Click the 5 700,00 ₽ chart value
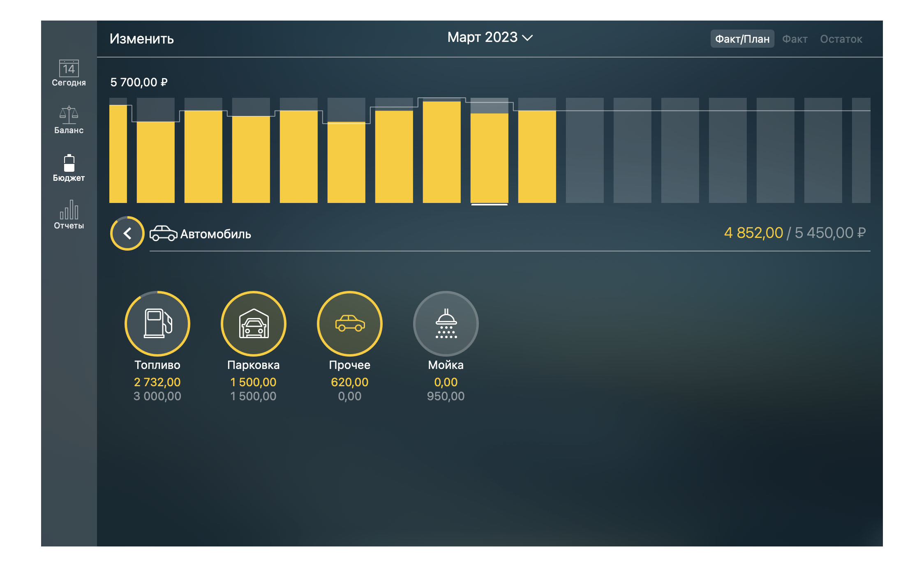Screen dimensions: 924x567 (x=139, y=82)
